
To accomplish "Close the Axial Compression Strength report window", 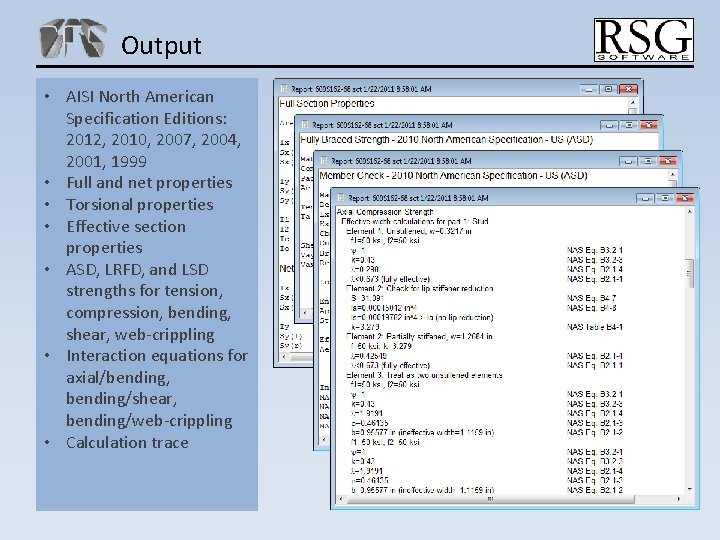I will [x=685, y=198].
